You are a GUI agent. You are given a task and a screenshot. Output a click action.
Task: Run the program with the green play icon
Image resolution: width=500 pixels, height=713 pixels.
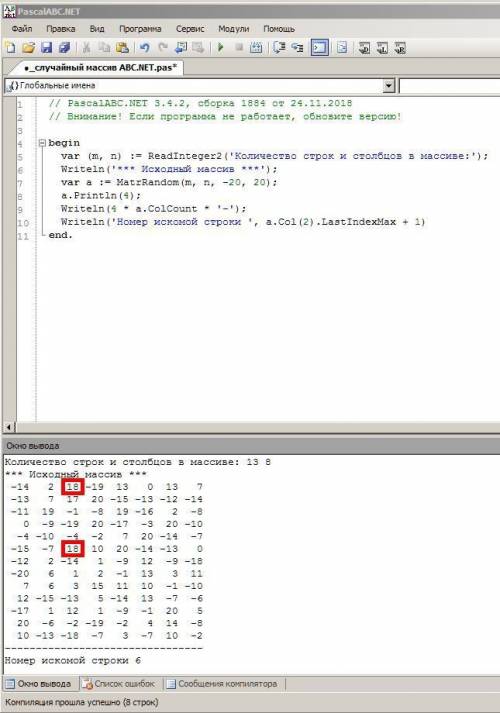click(221, 47)
